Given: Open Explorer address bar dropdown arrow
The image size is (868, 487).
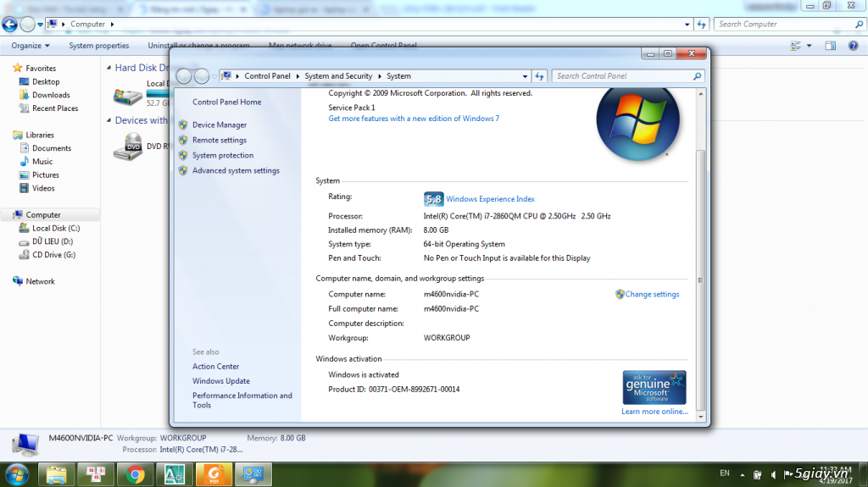Looking at the screenshot, I should (x=687, y=25).
